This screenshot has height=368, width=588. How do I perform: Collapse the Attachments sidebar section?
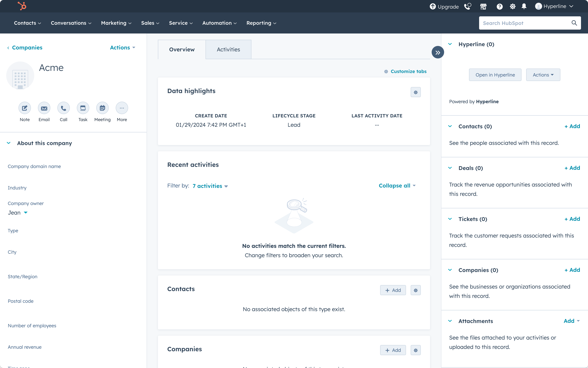pos(450,321)
